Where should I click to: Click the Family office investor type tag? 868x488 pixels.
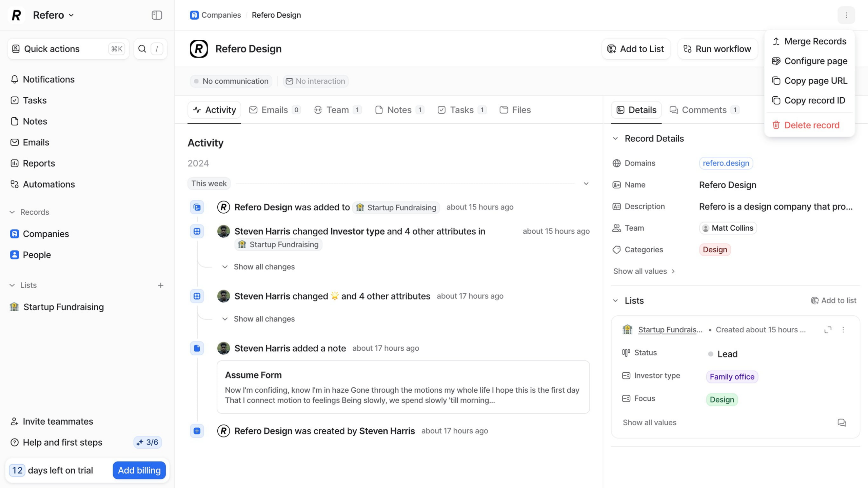732,376
